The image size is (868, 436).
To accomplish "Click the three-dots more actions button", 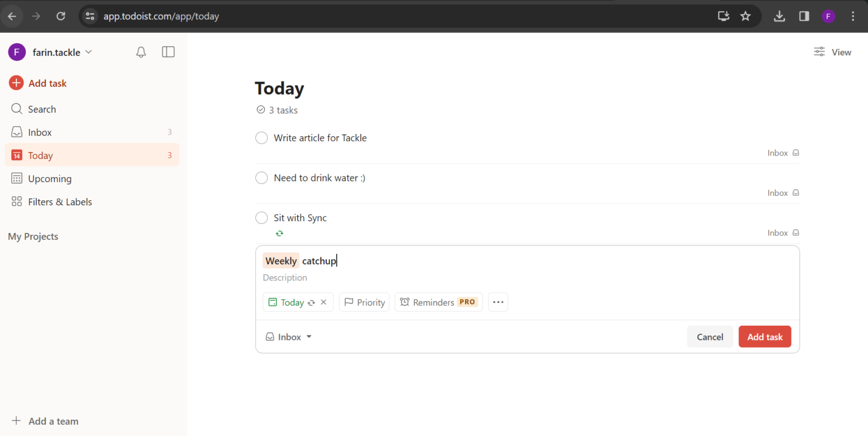I will click(x=498, y=302).
